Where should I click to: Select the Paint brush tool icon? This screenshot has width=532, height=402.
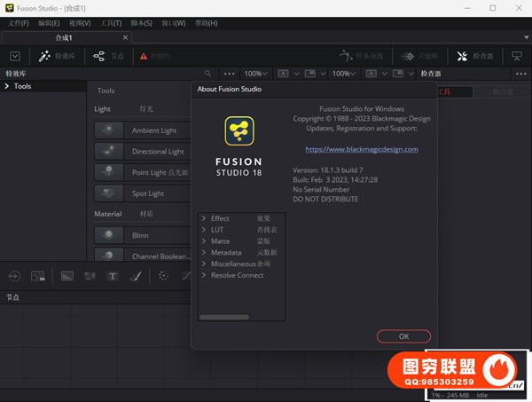136,276
